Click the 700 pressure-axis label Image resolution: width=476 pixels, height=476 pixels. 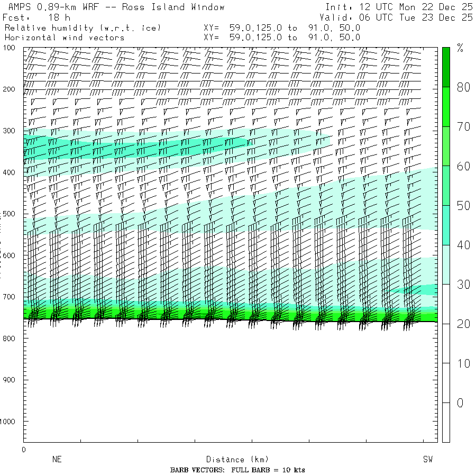point(9,297)
